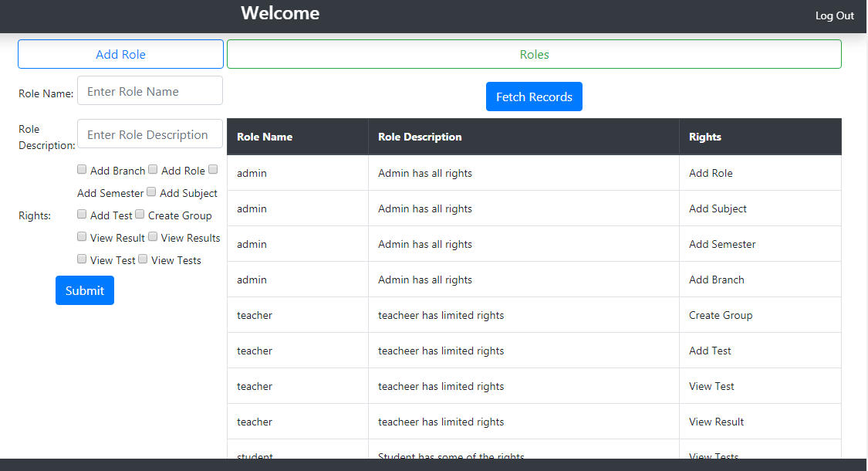This screenshot has height=471, width=868.
Task: Check the View Results right
Action: [x=151, y=236]
